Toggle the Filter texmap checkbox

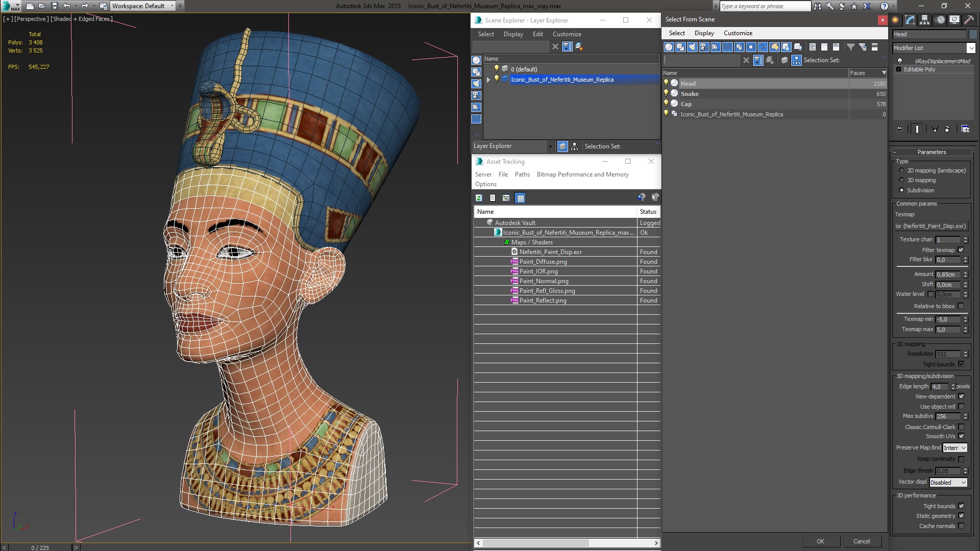(x=961, y=250)
